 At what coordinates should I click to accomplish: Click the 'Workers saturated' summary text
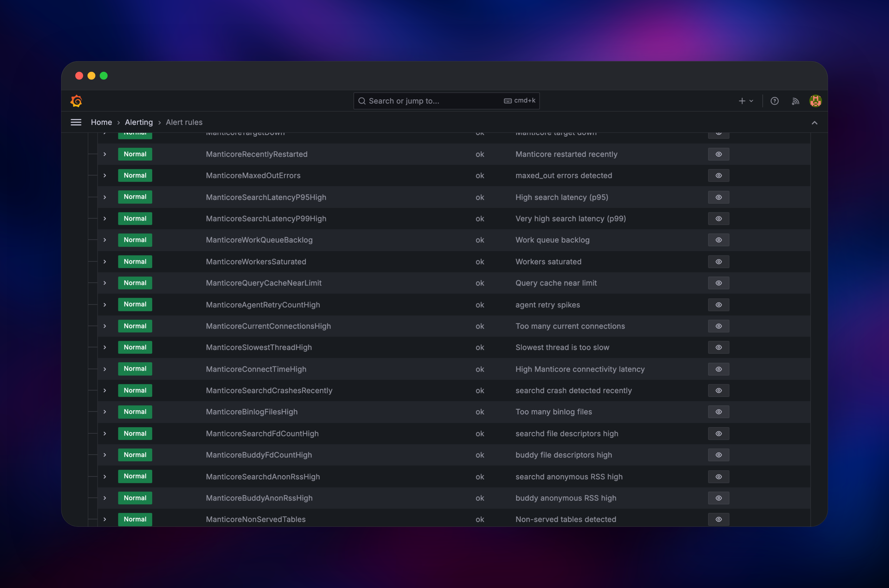[x=548, y=262]
